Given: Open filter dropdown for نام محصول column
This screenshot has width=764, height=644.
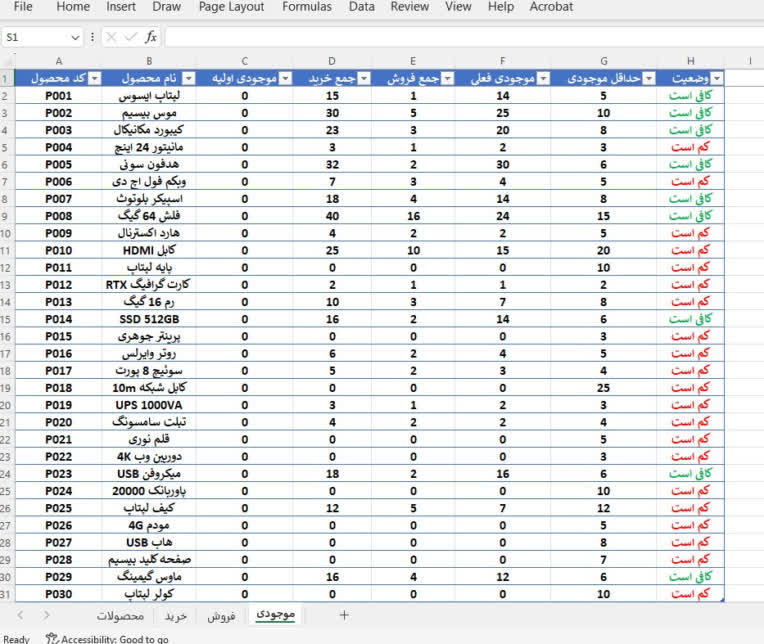Looking at the screenshot, I should tap(189, 78).
